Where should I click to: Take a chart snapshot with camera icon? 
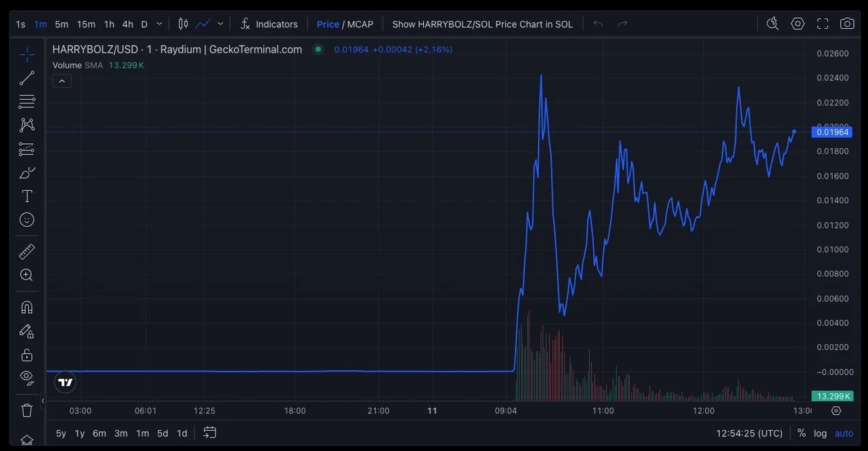point(847,24)
